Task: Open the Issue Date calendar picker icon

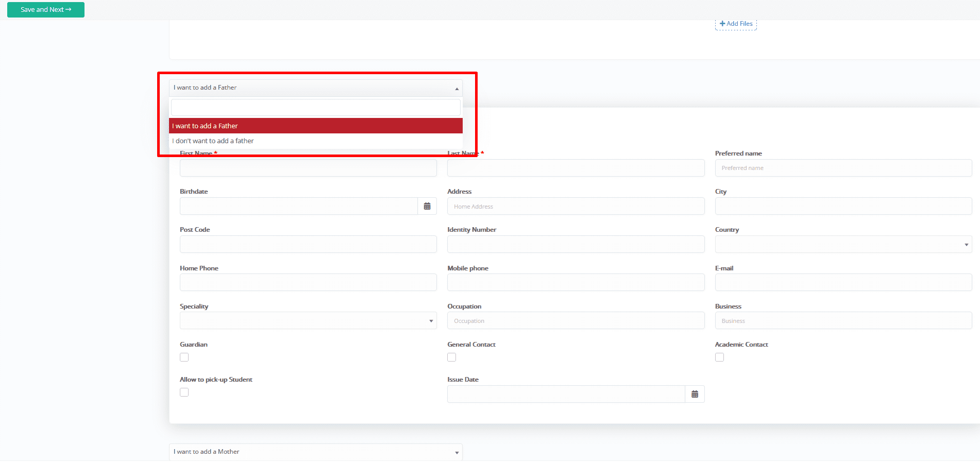Action: (695, 394)
